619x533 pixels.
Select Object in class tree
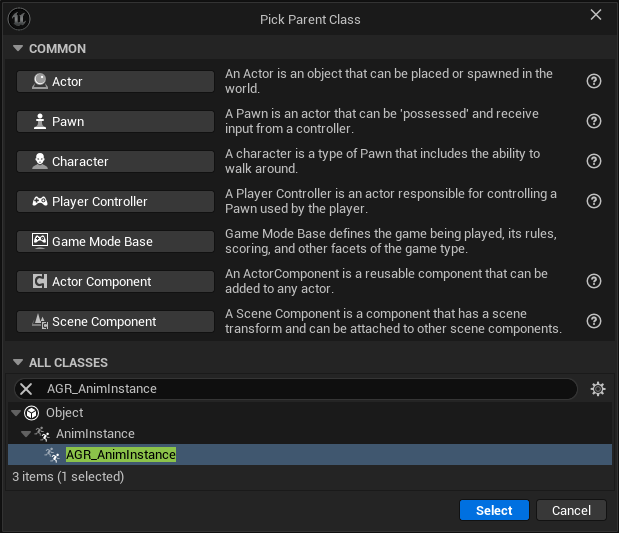[310, 413]
